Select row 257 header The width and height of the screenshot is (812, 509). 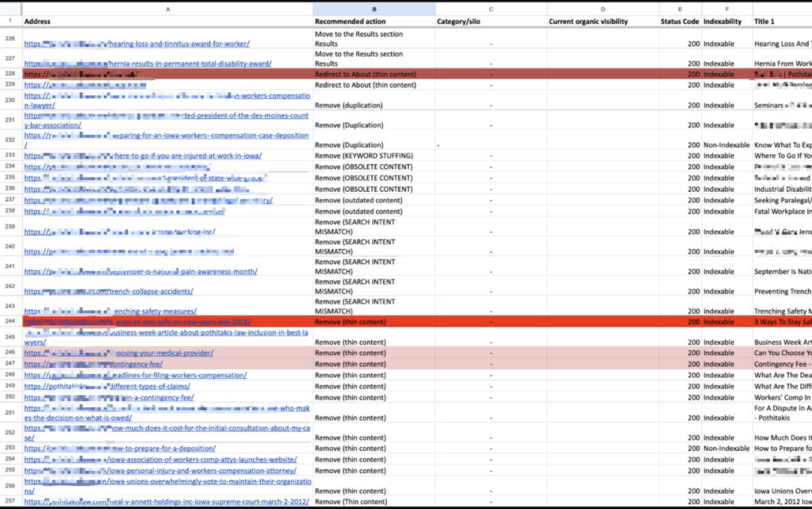click(x=10, y=501)
